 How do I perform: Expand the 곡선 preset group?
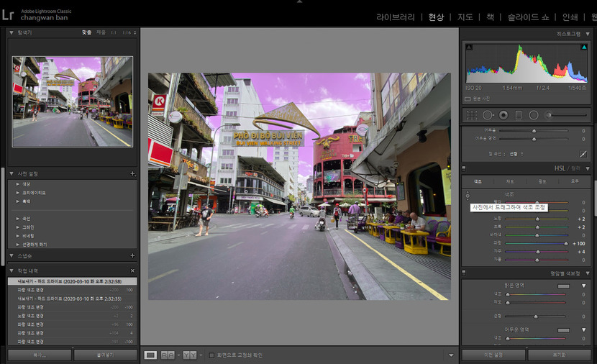[17, 219]
